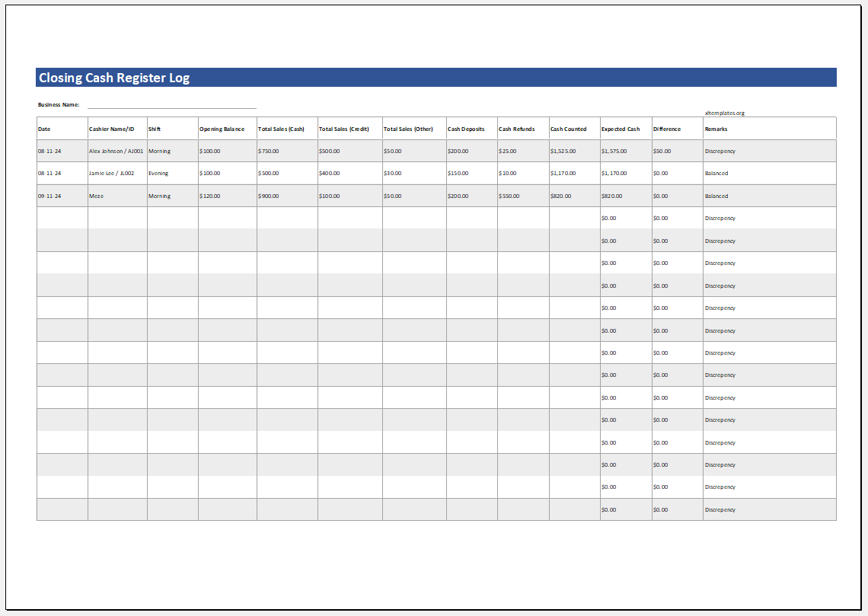The width and height of the screenshot is (868, 616).
Task: Click the Business Name input line
Action: pos(171,105)
